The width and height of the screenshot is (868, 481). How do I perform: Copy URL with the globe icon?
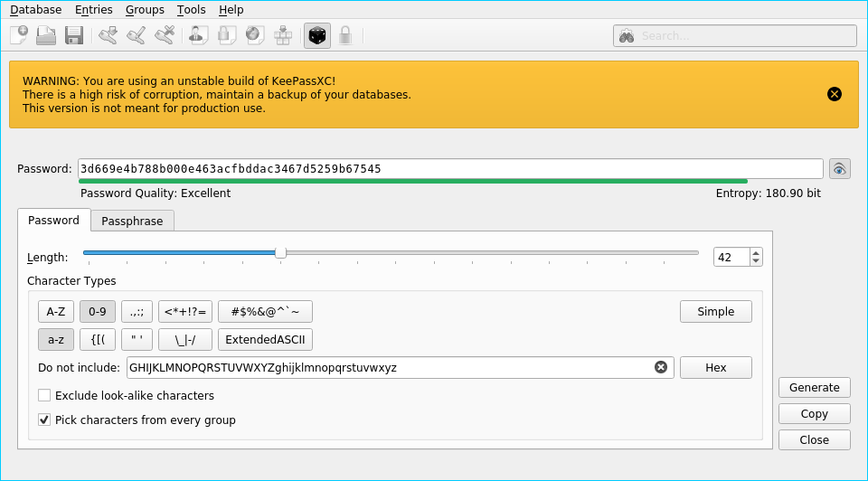(x=255, y=35)
